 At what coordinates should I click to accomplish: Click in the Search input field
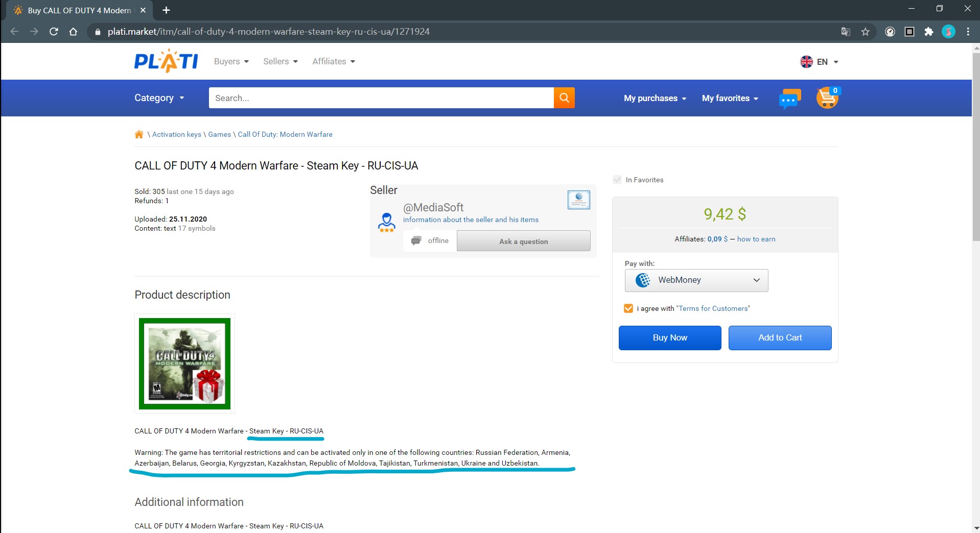[x=381, y=98]
